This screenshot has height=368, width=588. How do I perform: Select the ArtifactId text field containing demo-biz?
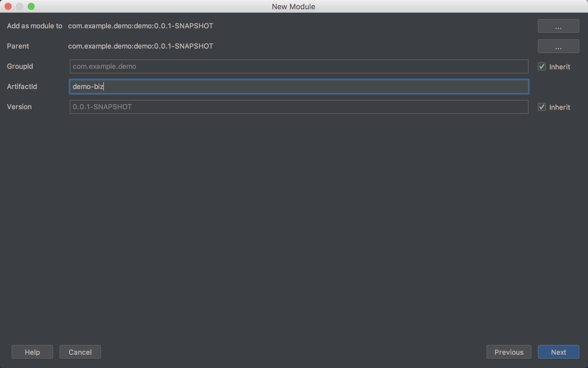pos(299,87)
